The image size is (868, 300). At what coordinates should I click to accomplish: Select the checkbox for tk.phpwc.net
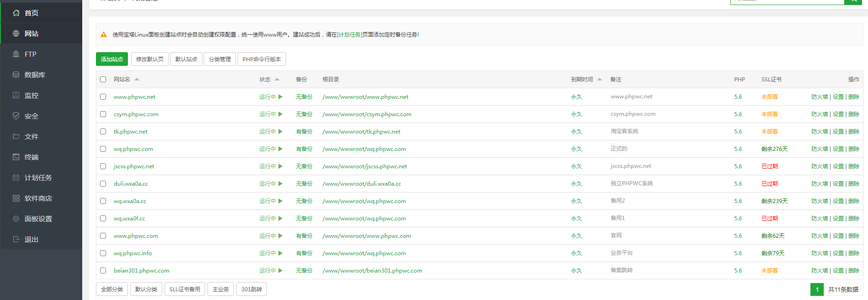[x=103, y=132]
